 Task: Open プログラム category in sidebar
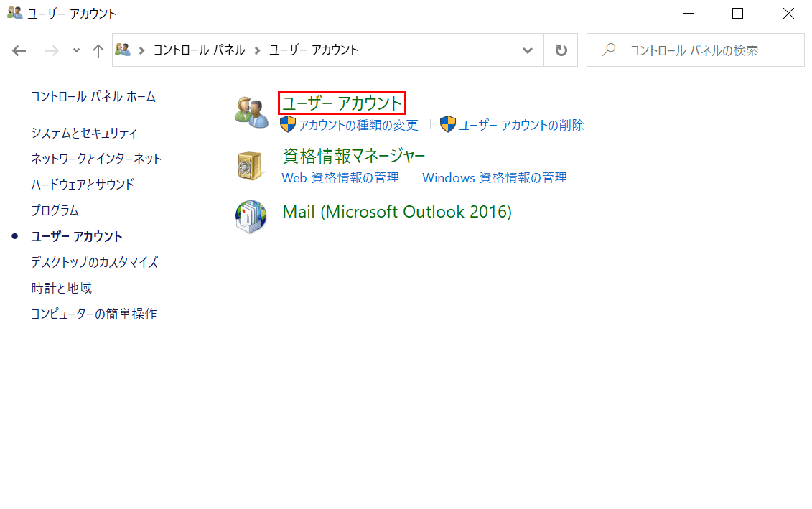(55, 210)
